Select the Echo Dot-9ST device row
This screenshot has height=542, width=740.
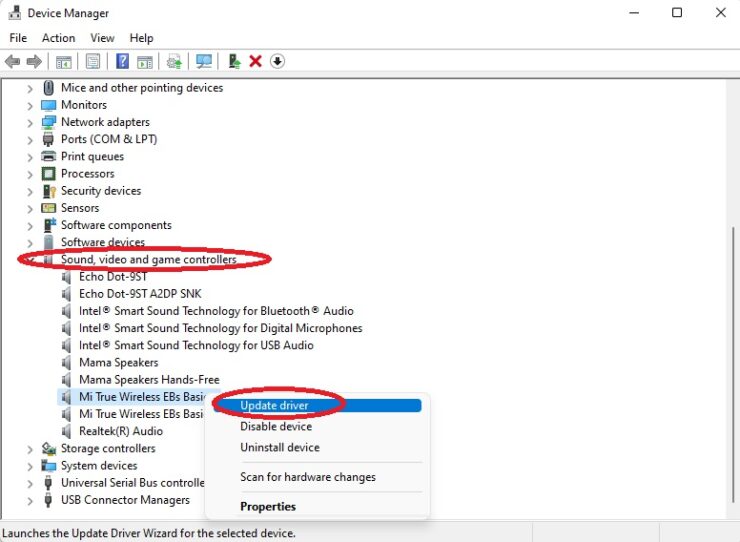[x=113, y=277]
